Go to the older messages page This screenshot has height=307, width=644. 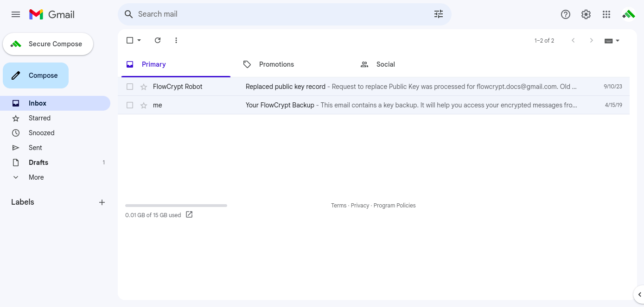click(x=591, y=40)
